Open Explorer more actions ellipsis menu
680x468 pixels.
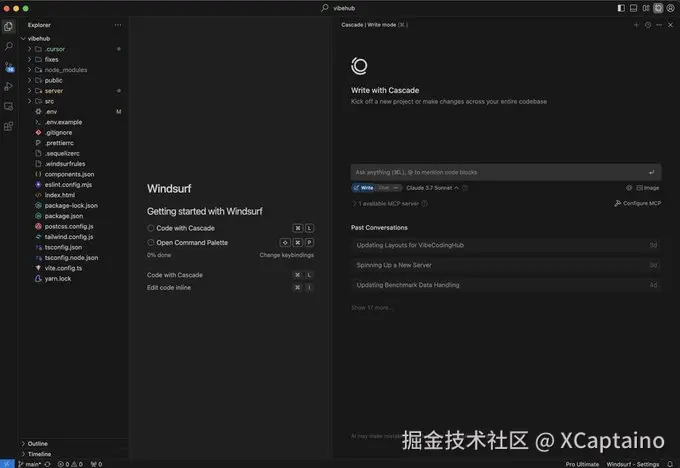click(118, 25)
